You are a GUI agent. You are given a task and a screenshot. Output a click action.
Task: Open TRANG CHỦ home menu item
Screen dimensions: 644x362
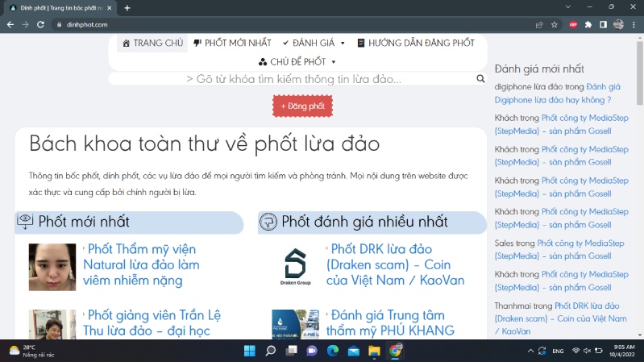pos(152,43)
